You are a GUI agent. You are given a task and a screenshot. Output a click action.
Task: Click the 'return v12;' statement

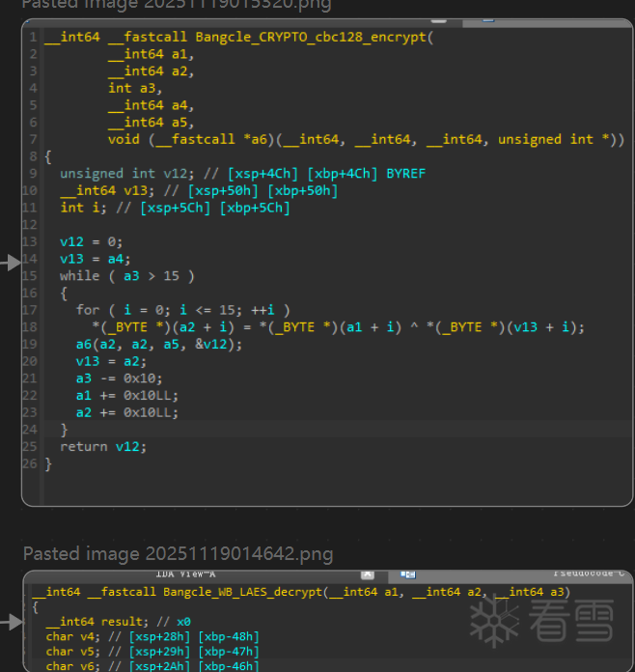[98, 447]
